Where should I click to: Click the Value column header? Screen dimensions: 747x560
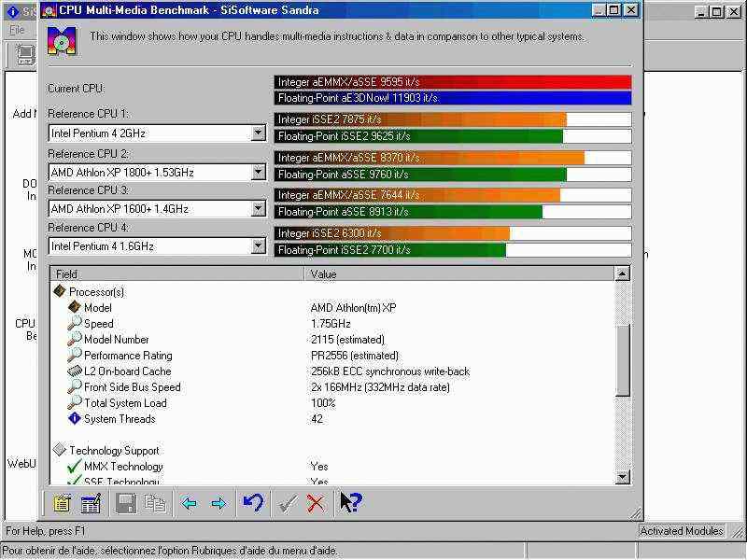coord(459,273)
